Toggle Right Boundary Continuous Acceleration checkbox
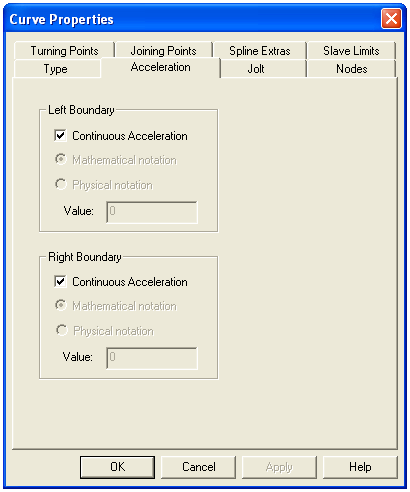 (x=60, y=282)
